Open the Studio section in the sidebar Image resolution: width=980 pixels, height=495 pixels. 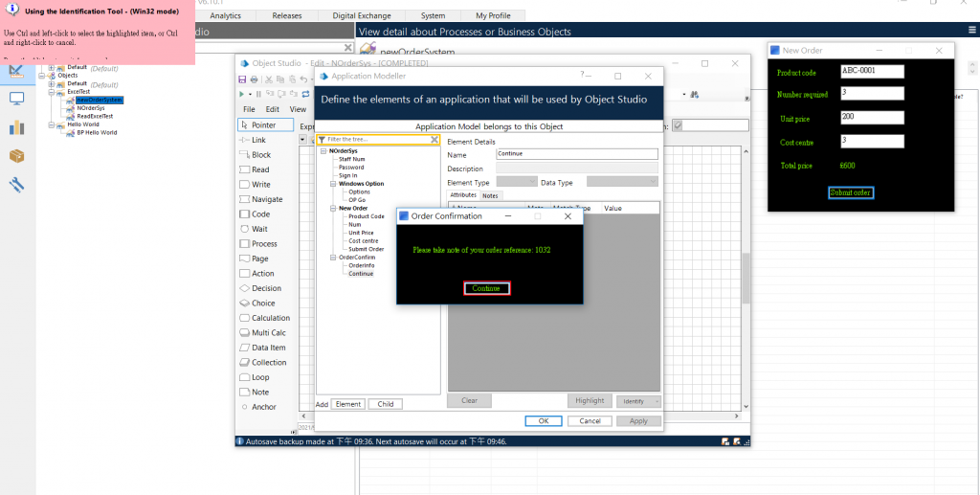click(16, 70)
